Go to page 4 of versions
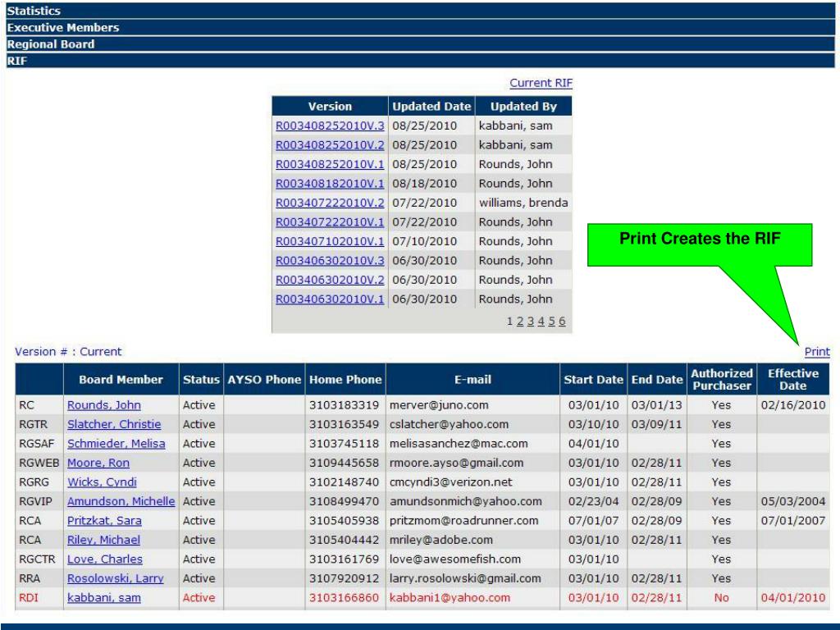 point(541,322)
